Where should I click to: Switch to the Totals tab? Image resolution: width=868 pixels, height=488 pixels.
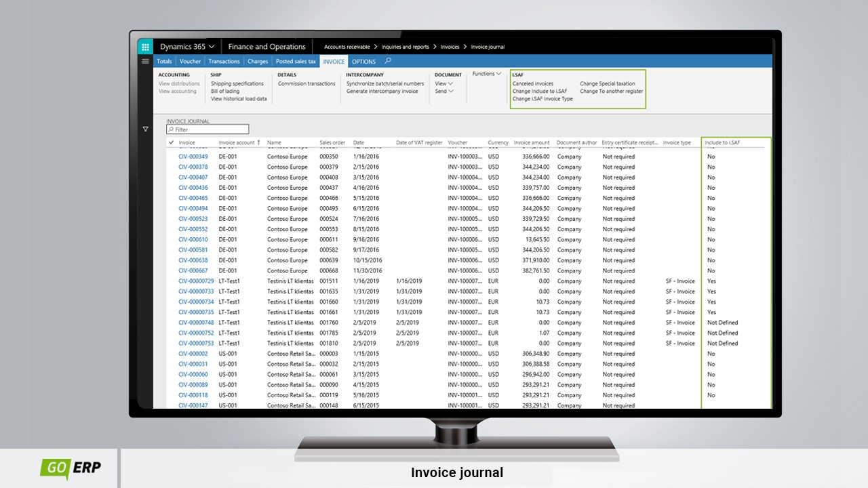point(164,61)
